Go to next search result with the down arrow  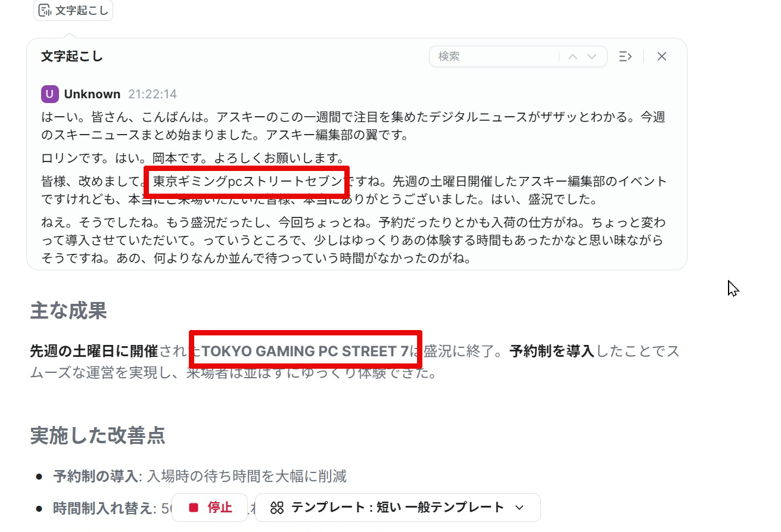[x=592, y=57]
